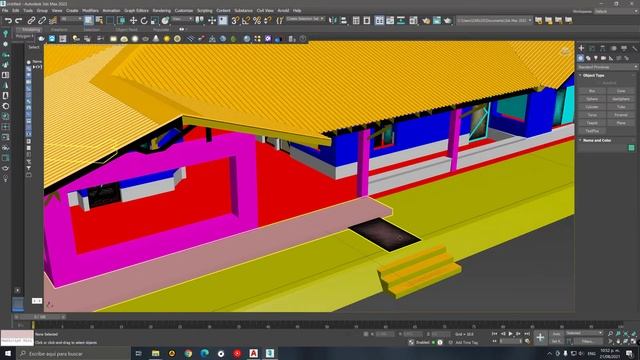This screenshot has height=360, width=640.
Task: Switch to the Freeform ribbon tab
Action: (59, 29)
